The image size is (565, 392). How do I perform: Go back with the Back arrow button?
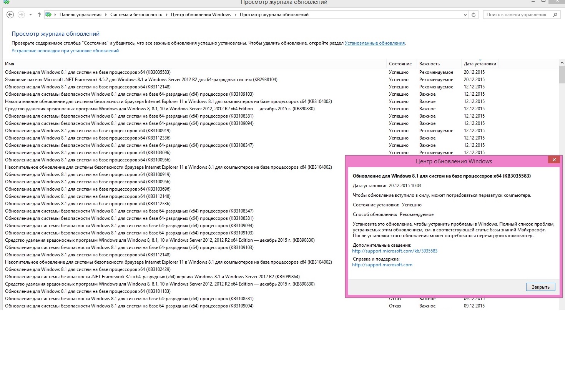pyautogui.click(x=10, y=15)
